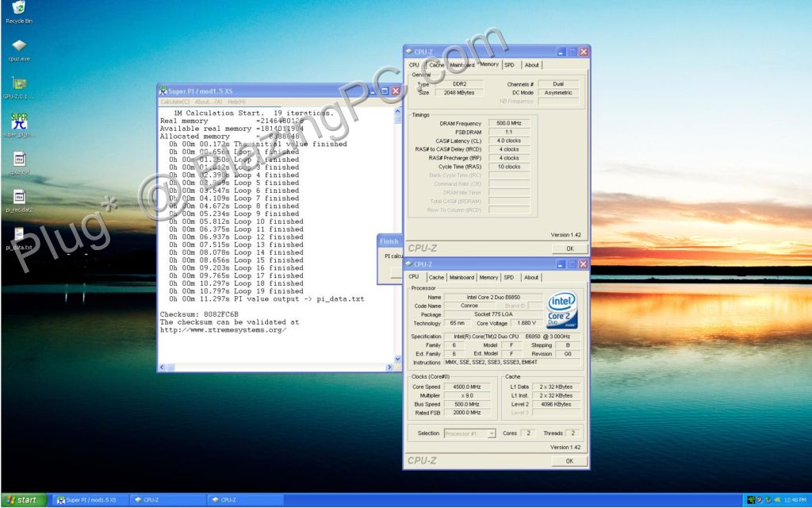Image resolution: width=812 pixels, height=508 pixels.
Task: Click the swirl tray icon beside the Razer icon
Action: click(x=759, y=500)
